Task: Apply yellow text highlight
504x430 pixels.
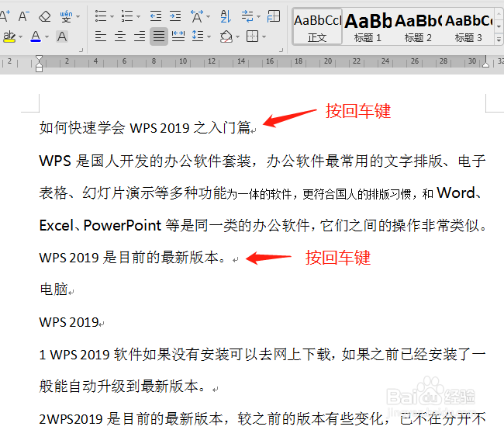Action: [9, 36]
